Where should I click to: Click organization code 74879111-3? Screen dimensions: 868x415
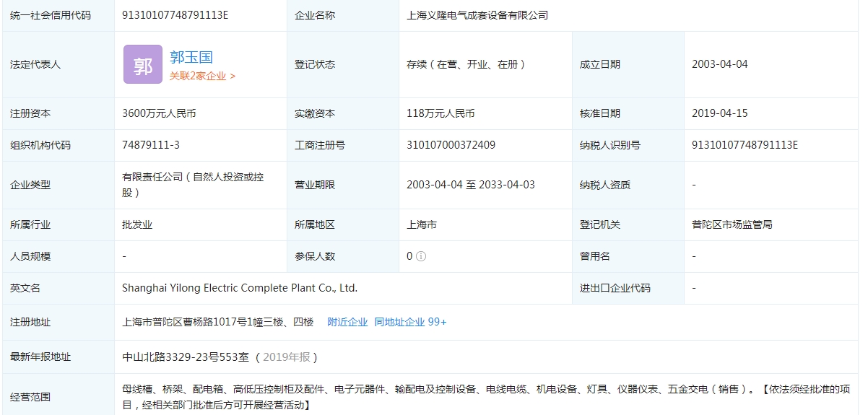[x=151, y=145]
